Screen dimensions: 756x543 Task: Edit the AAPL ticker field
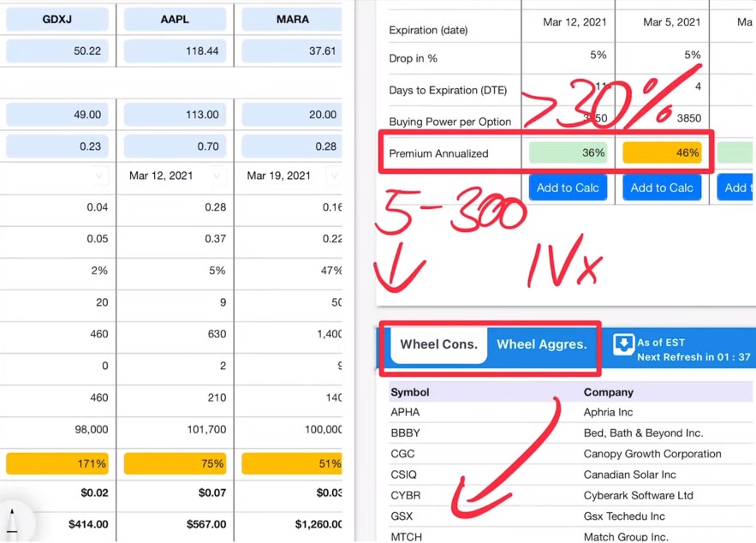coord(175,20)
